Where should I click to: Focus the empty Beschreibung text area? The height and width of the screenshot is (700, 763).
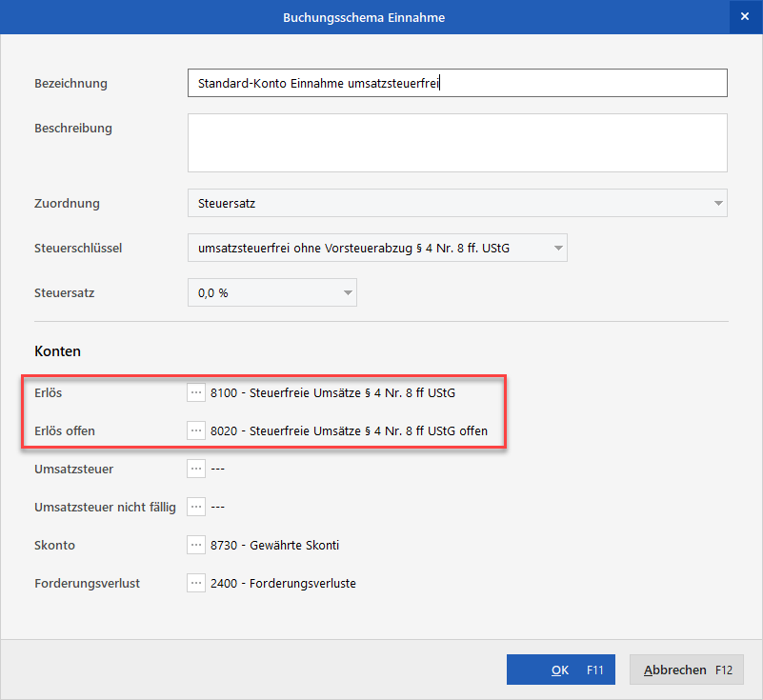pyautogui.click(x=457, y=143)
